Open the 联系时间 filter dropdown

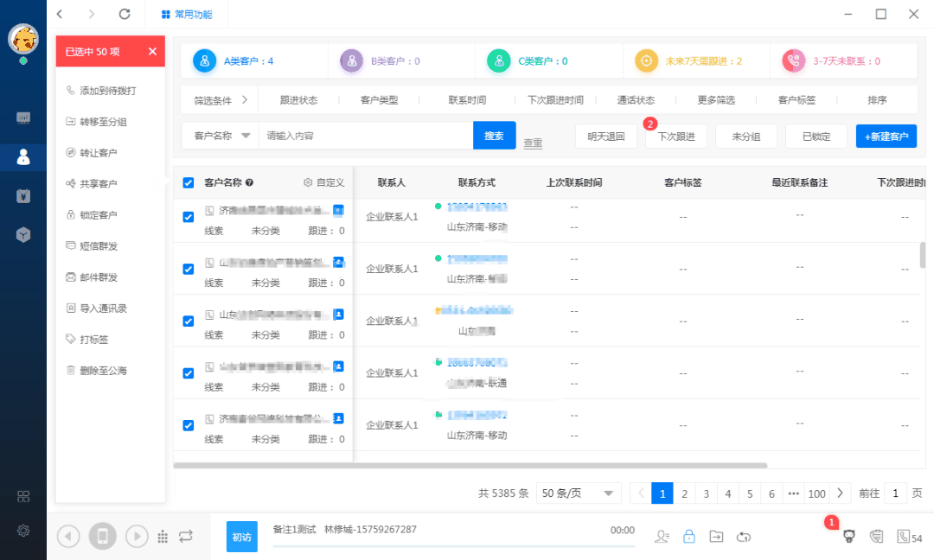point(467,100)
